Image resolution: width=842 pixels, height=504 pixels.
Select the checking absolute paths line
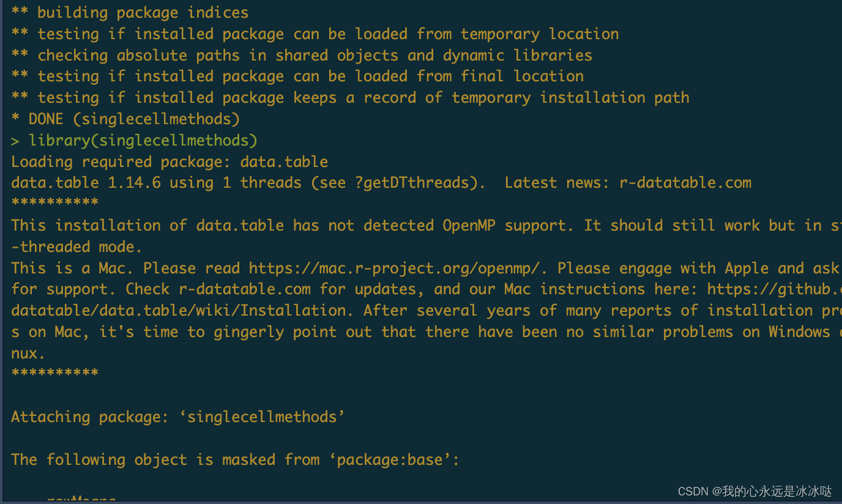coord(301,55)
